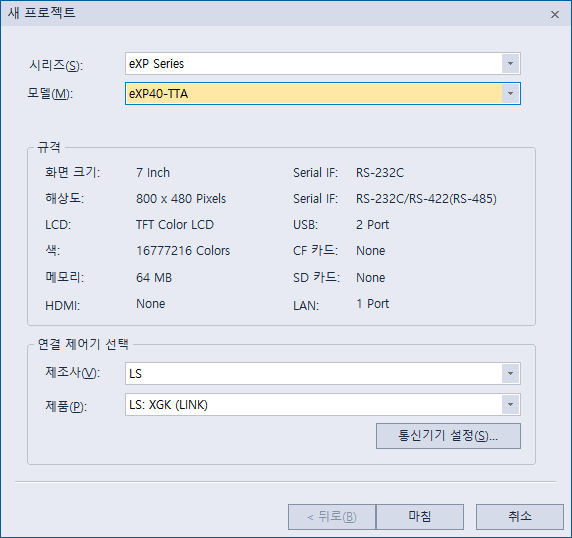Click the 연결 제어기 선택 group title

tap(84, 344)
